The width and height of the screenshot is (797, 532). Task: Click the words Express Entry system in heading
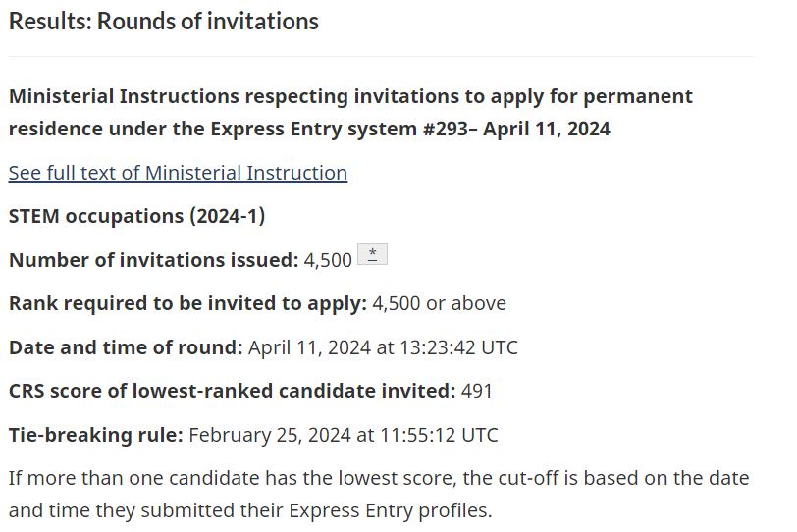[x=314, y=129]
